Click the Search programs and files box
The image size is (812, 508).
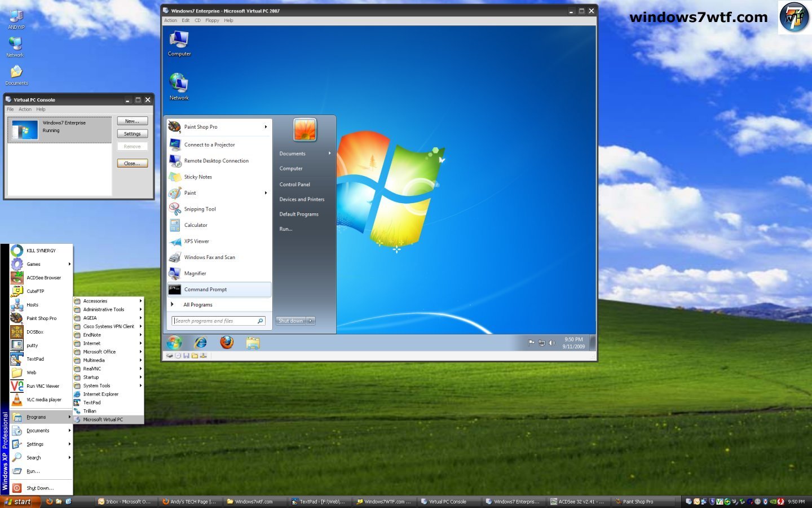(218, 321)
